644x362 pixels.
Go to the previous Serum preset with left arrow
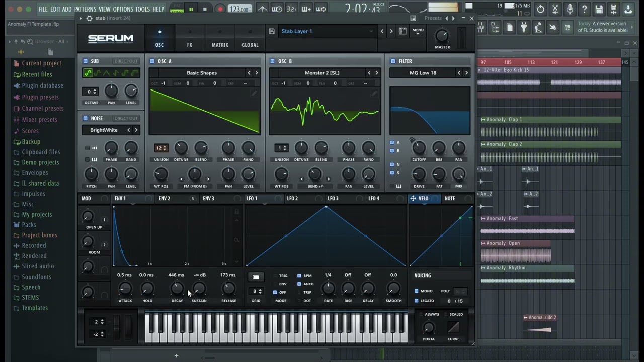(x=382, y=31)
